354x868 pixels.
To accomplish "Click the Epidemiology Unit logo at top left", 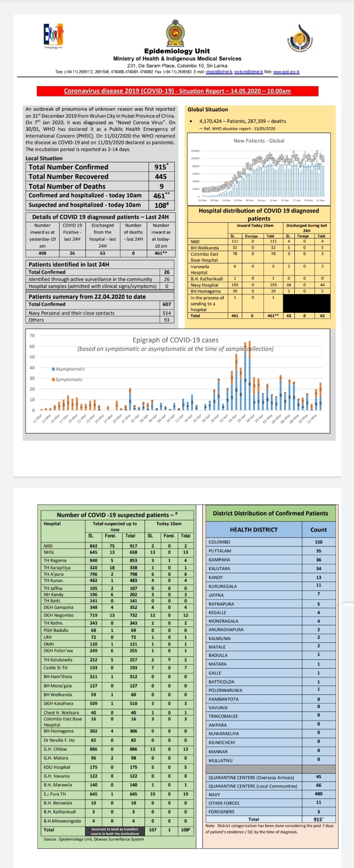I will click(54, 35).
